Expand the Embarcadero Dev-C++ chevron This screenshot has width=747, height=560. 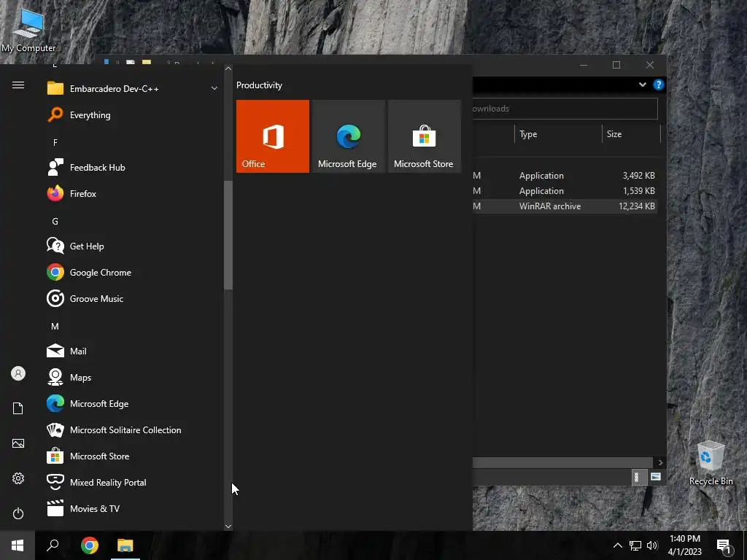[x=214, y=88]
